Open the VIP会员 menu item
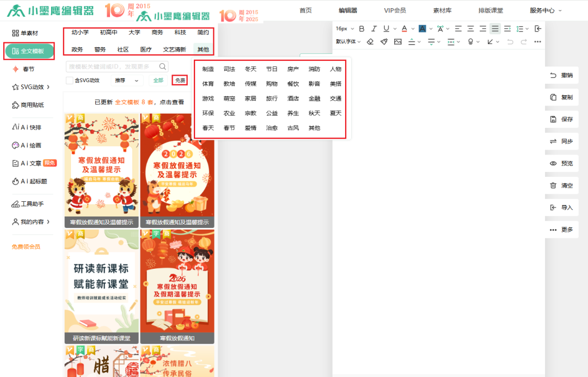588x377 pixels. tap(395, 10)
